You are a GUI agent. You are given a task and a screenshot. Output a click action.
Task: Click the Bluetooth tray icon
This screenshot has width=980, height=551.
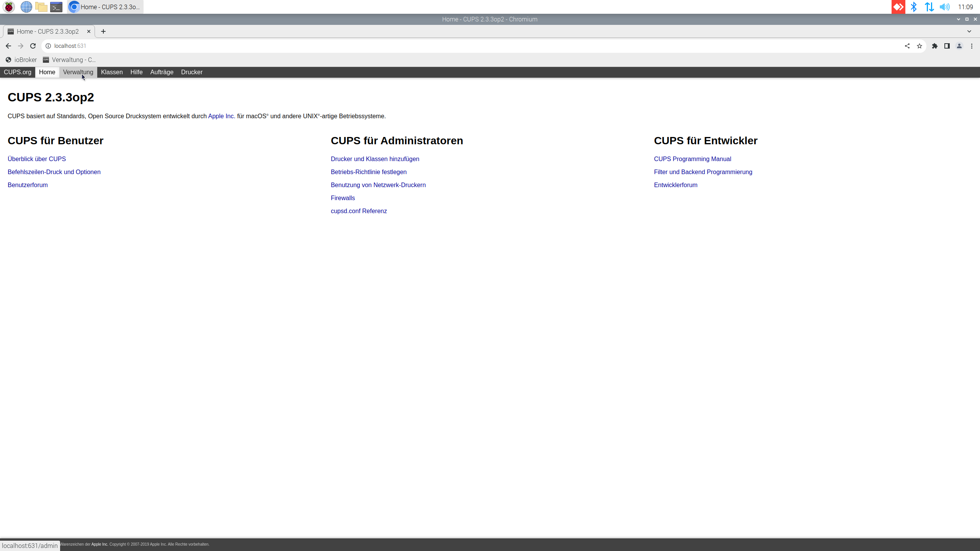pyautogui.click(x=914, y=7)
